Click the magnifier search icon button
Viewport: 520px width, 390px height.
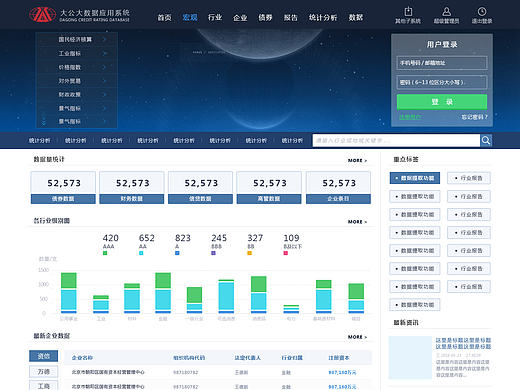[x=486, y=140]
